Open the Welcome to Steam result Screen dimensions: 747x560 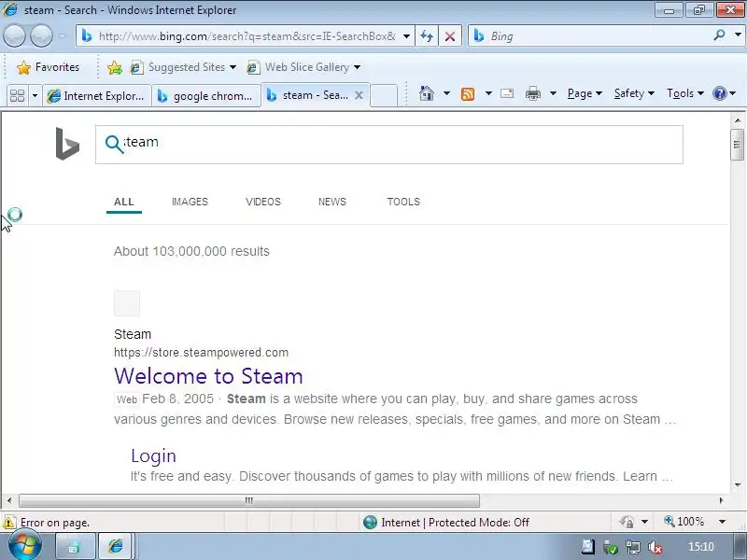(x=208, y=376)
